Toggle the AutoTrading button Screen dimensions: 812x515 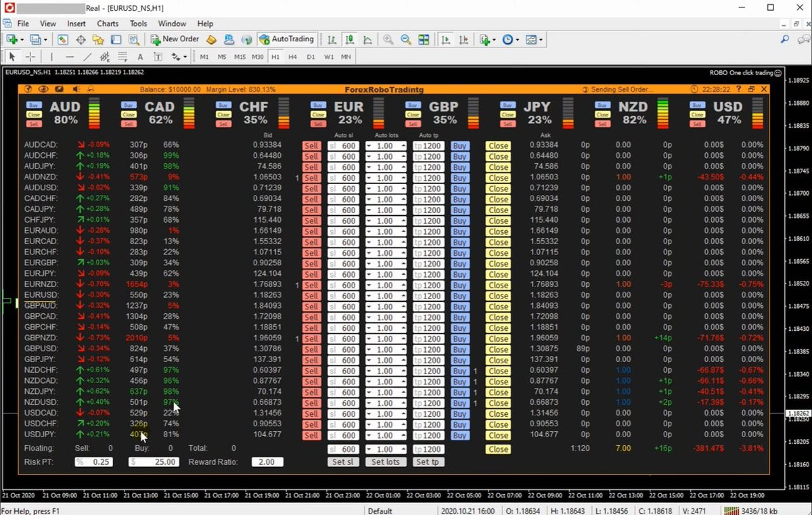(x=287, y=40)
